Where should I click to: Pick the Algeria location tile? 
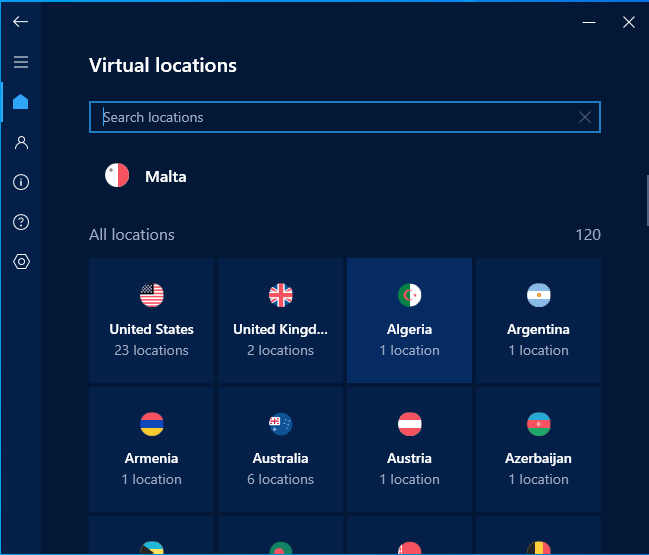[x=409, y=320]
